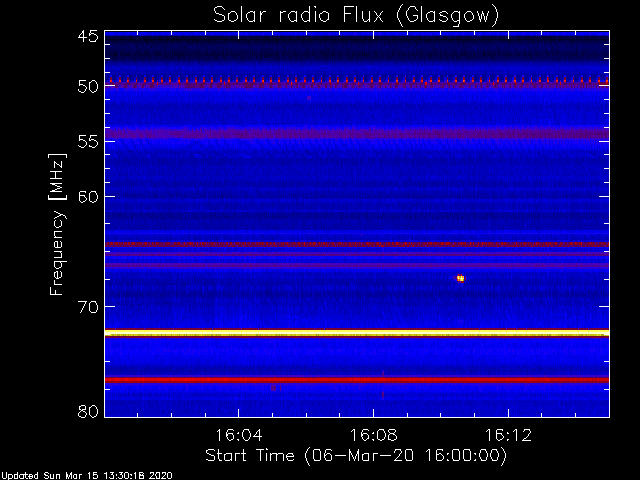Click the bright yellow horizontal band near 72 MHz
640x480 pixels.
coord(357,333)
